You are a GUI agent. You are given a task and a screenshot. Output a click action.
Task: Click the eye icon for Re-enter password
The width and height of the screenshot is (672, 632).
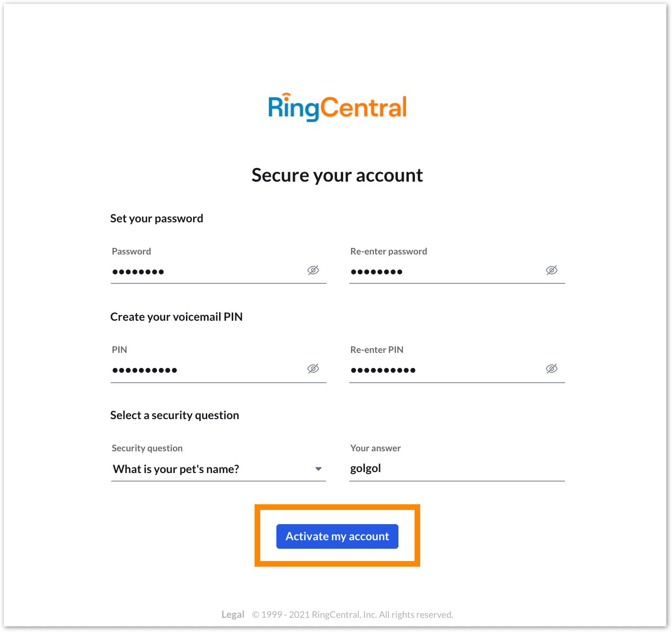tap(551, 270)
